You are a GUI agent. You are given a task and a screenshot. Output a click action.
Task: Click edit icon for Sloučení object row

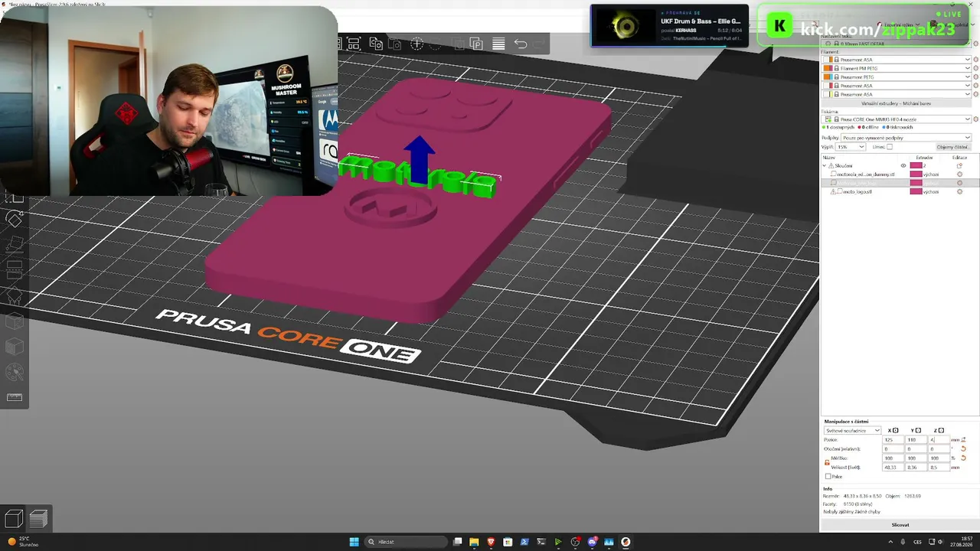[959, 165]
